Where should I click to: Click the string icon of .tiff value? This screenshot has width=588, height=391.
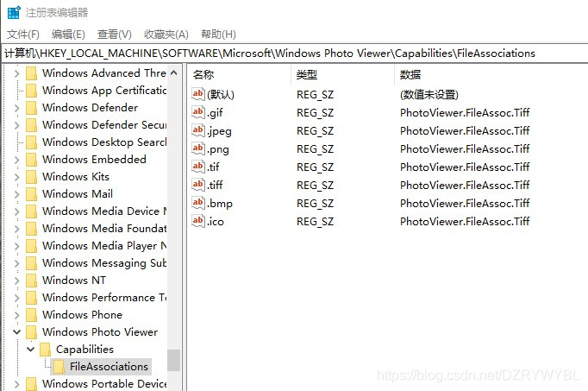[198, 184]
